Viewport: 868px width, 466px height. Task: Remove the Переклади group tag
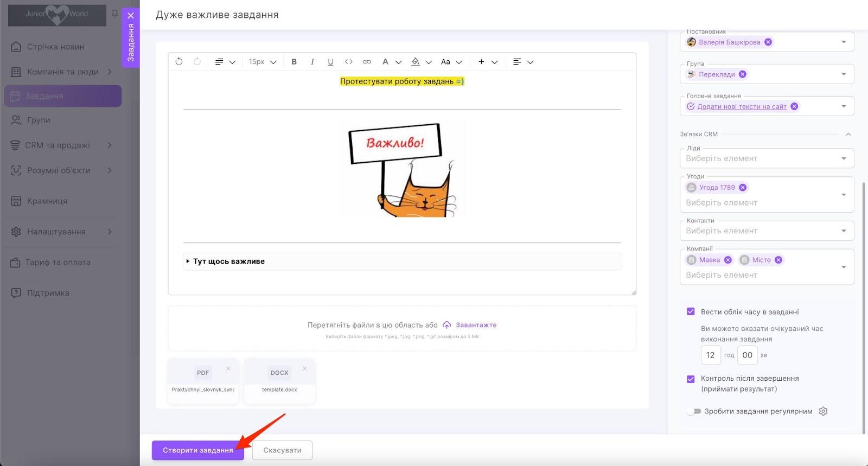[x=743, y=74]
